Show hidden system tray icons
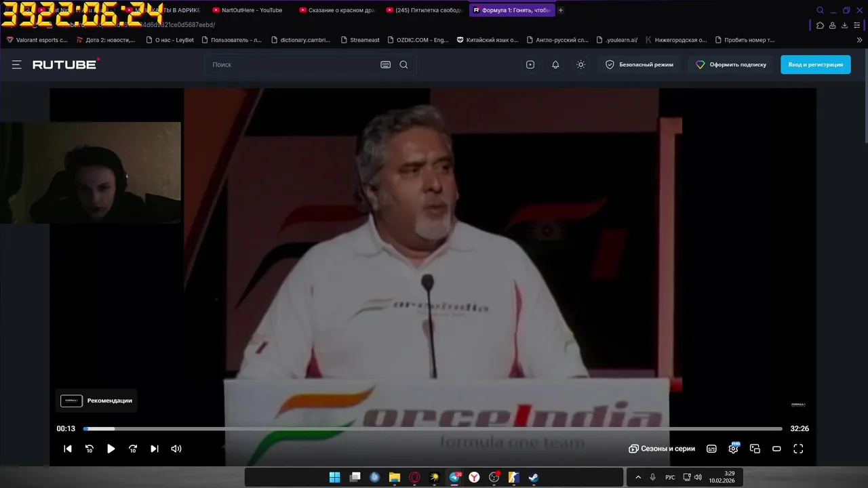This screenshot has width=868, height=488. tap(638, 477)
